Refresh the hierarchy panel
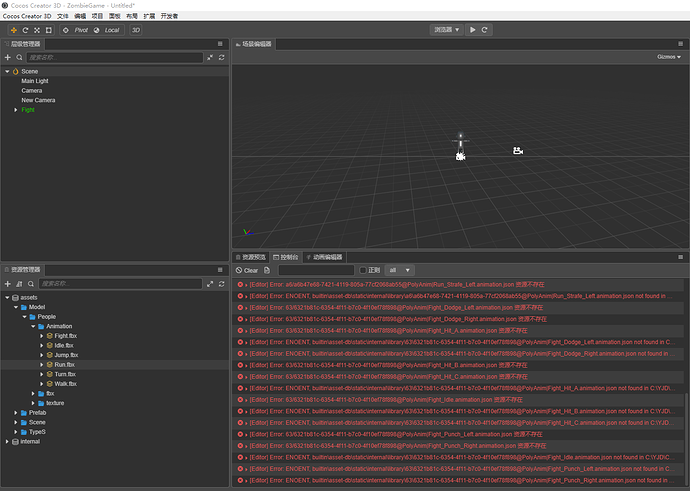 tap(221, 57)
